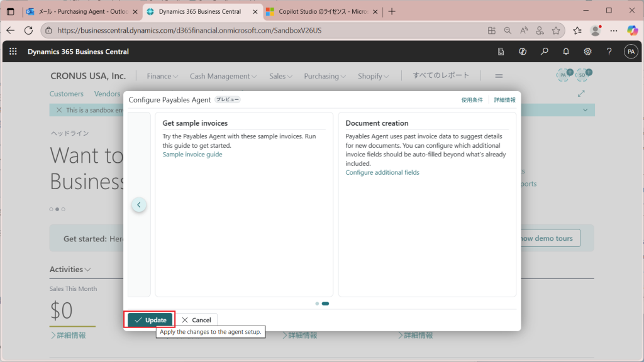This screenshot has height=362, width=644.
Task: Open browser profile icon
Action: (x=596, y=30)
